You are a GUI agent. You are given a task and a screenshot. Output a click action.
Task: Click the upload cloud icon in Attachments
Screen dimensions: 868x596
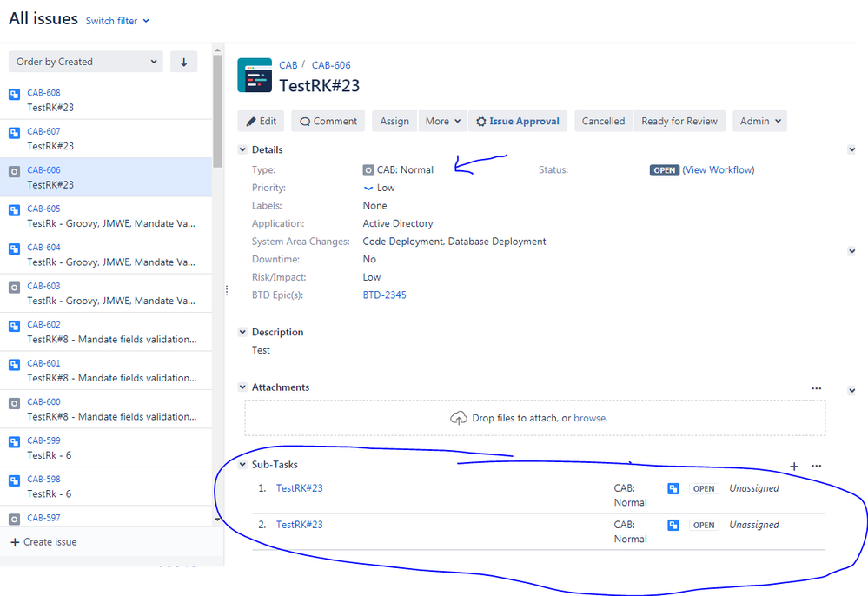tap(459, 419)
